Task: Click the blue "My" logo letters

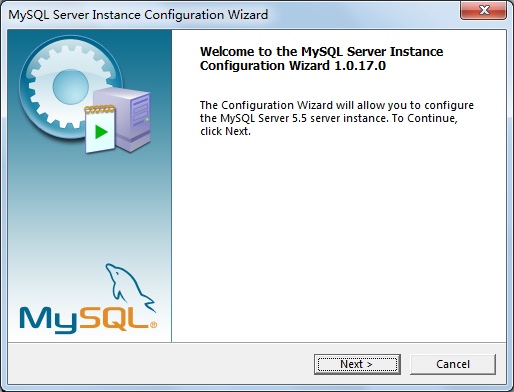Action: point(48,320)
